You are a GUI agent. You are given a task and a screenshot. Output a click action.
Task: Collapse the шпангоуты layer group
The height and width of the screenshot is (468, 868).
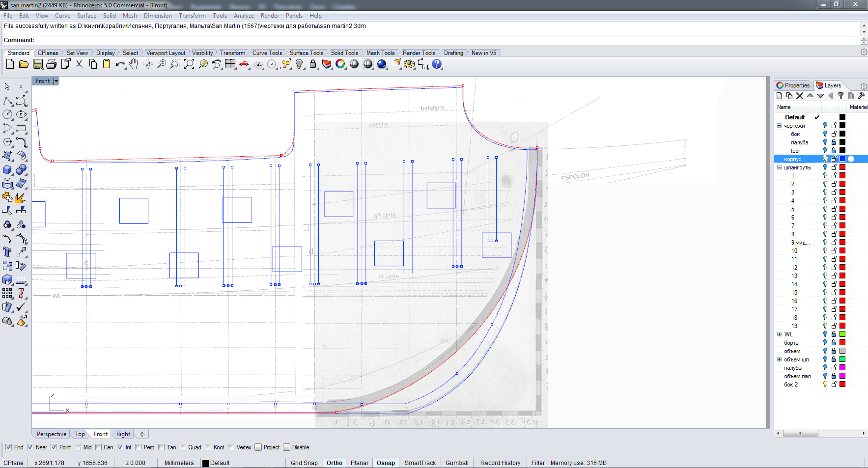pos(779,167)
